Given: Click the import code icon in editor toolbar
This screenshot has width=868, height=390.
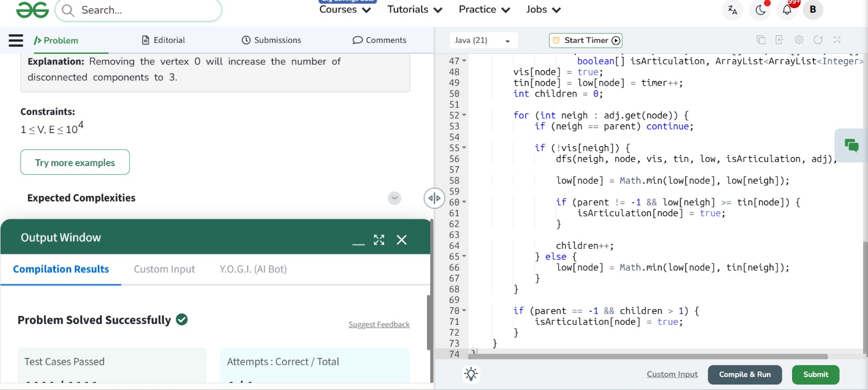Looking at the screenshot, I should 780,40.
